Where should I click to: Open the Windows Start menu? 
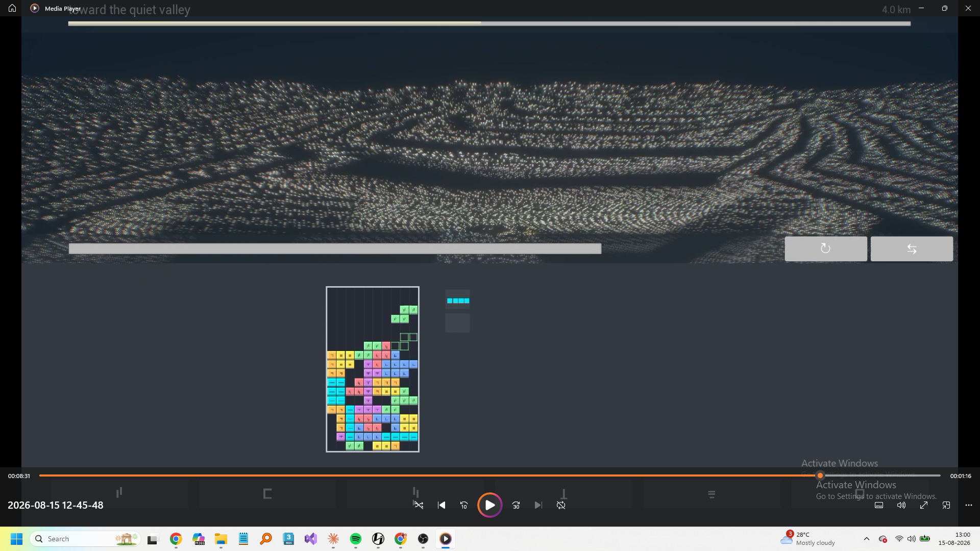pos(16,539)
